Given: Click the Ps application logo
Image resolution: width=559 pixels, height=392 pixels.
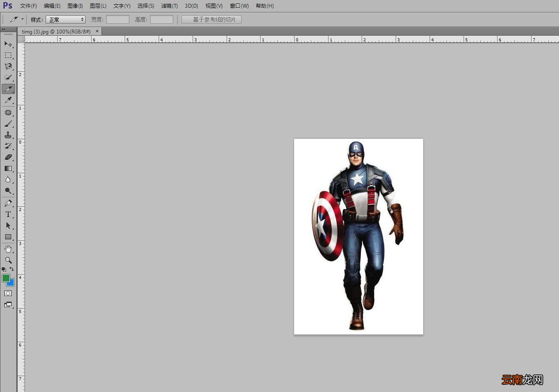Looking at the screenshot, I should (x=8, y=6).
